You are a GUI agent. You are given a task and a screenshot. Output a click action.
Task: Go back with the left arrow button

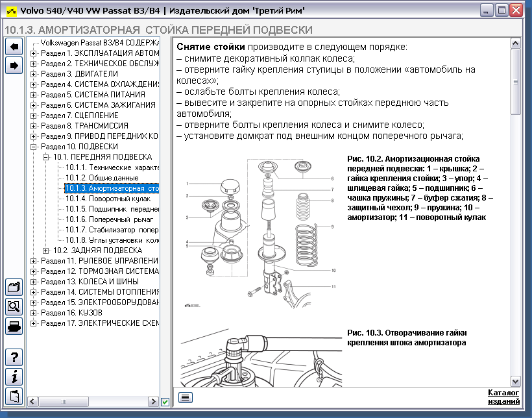tap(14, 47)
